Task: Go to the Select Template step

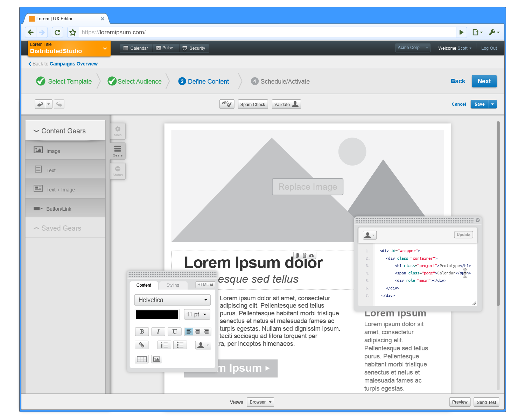Action: click(x=64, y=82)
